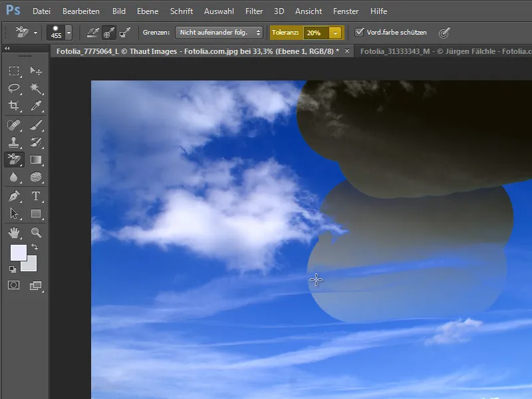Screen dimensions: 532x399
Task: Select the Sponge tool
Action: coord(36,177)
